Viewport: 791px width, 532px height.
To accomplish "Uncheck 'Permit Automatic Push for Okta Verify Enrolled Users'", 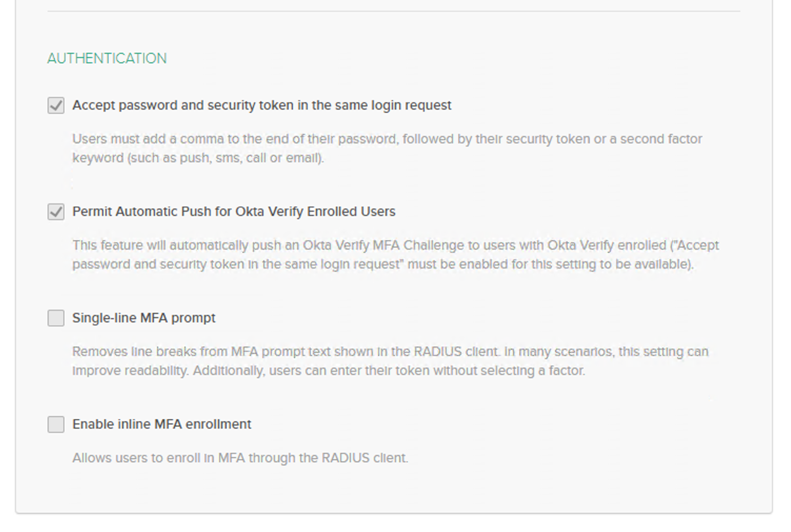I will coord(56,211).
